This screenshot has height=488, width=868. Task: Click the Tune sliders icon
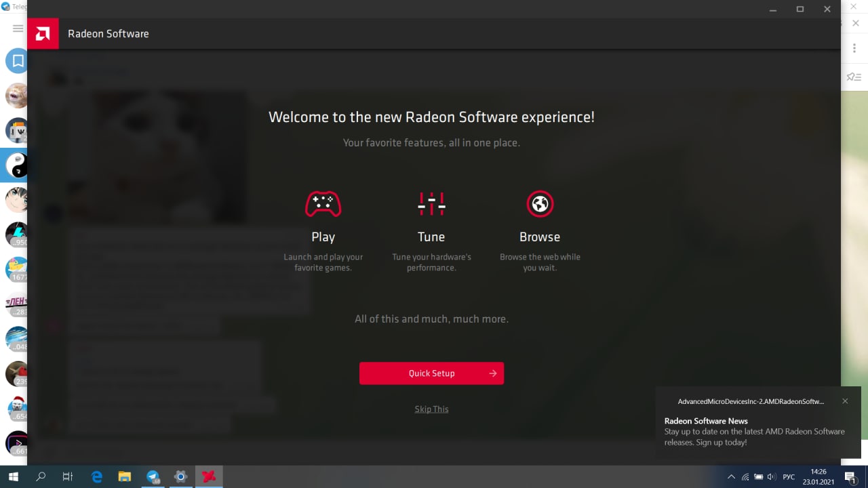point(431,203)
